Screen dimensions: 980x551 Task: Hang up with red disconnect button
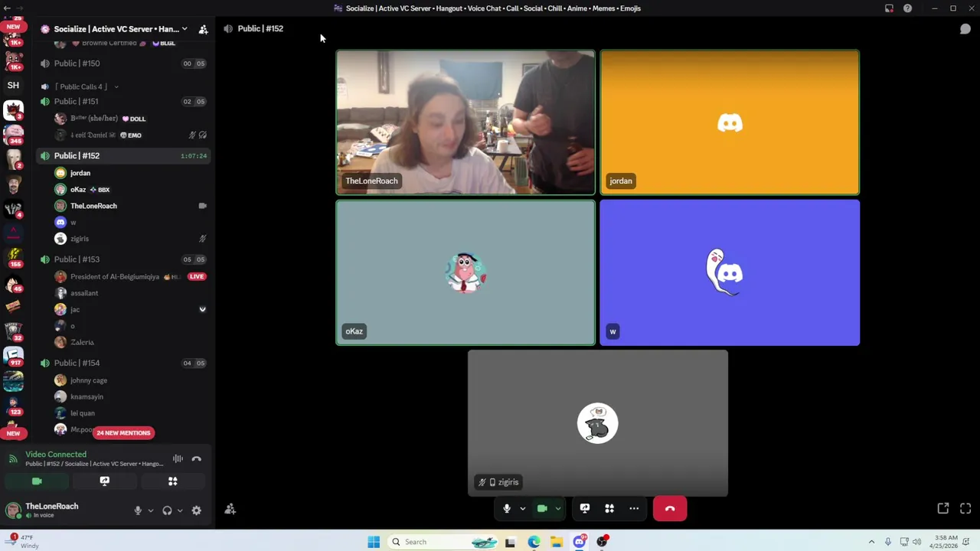670,508
